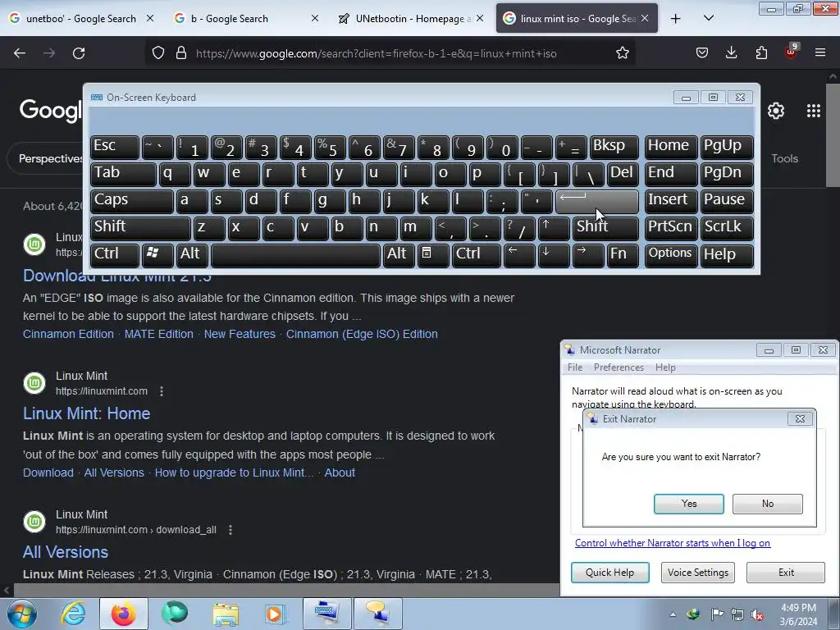Open tracking protection shield icon
840x630 pixels.
coord(158,53)
